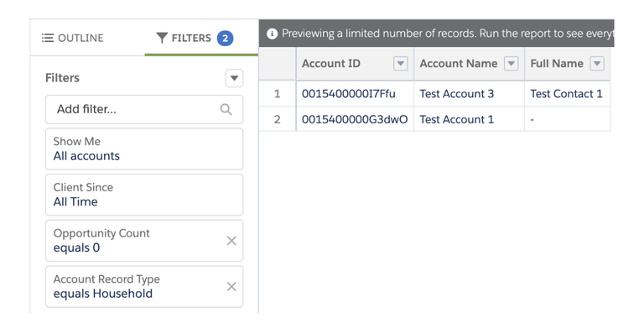Open the Test Account 3 link
This screenshot has width=644, height=328.
457,94
